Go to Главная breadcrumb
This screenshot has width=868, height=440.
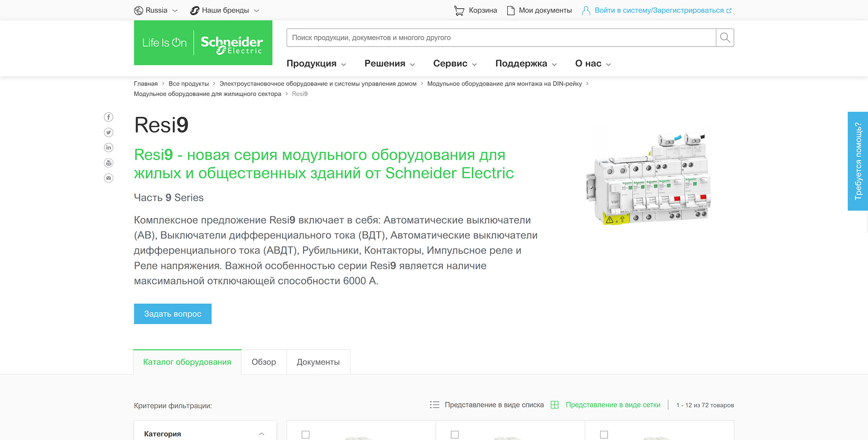tap(146, 84)
